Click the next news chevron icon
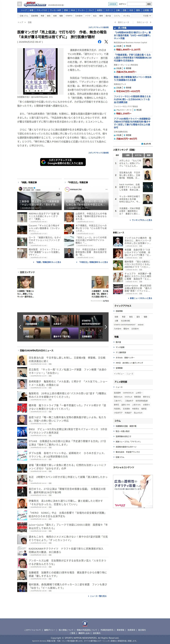Viewport: 170px width, 644px height. pyautogui.click(x=151, y=22)
